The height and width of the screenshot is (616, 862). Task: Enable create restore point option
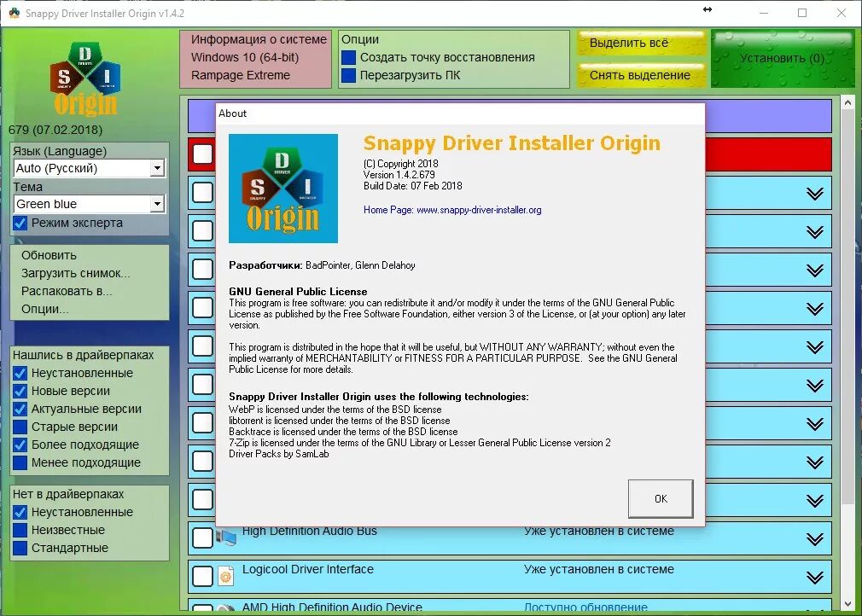click(348, 58)
